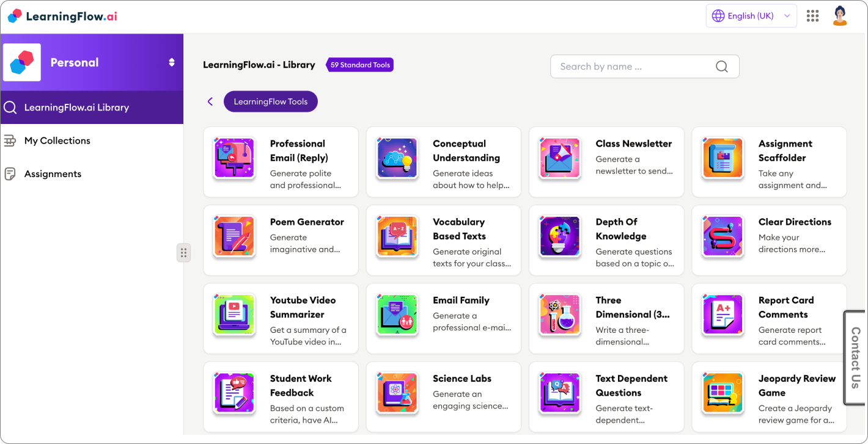This screenshot has width=868, height=444.
Task: Click the Science Labs title text
Action: pyautogui.click(x=462, y=379)
